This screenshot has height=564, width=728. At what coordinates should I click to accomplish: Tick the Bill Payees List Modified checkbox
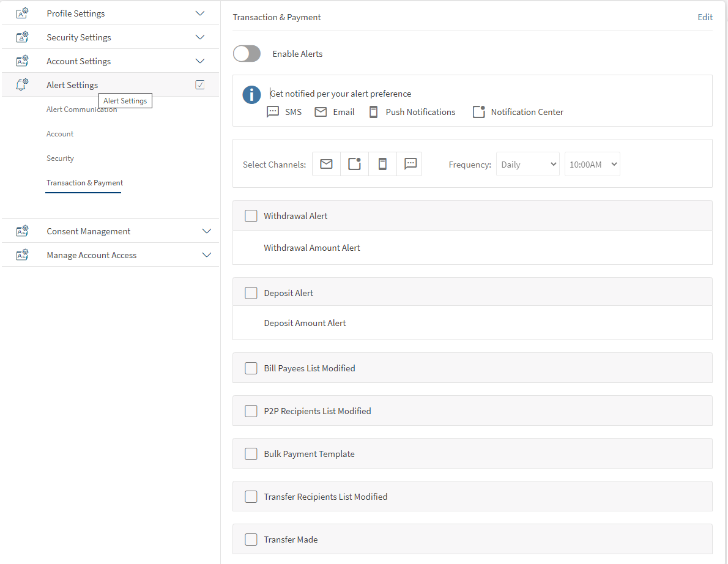coord(251,368)
